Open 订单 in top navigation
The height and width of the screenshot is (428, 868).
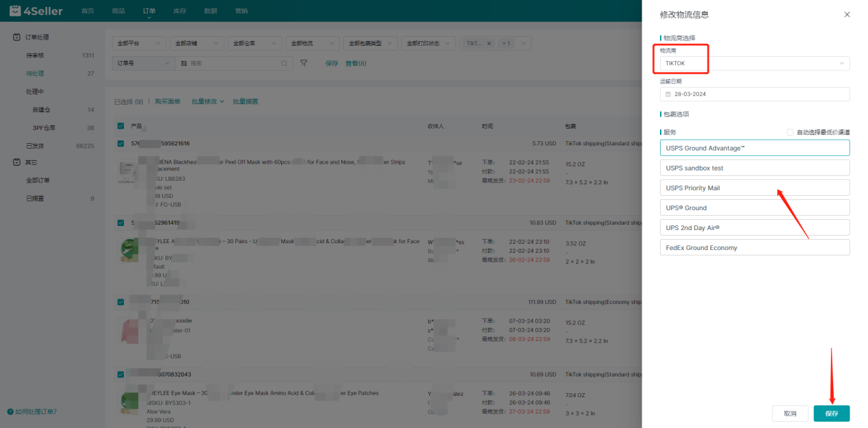pos(149,11)
